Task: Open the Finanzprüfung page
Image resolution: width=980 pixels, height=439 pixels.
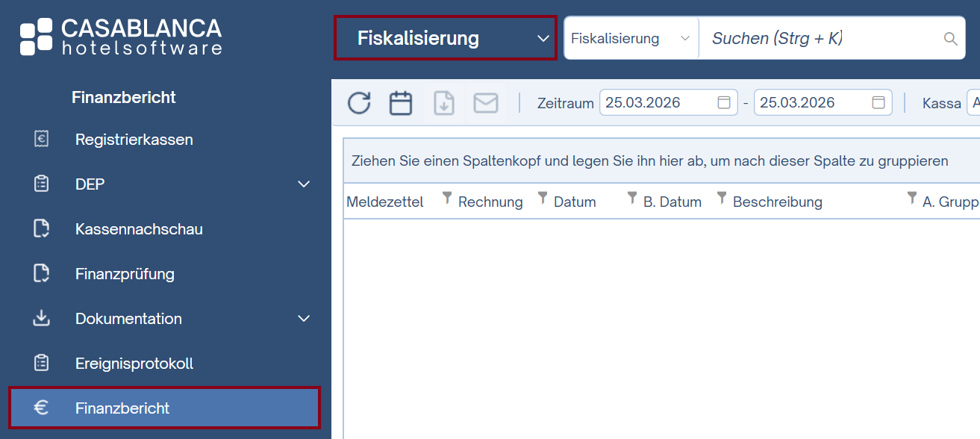Action: [125, 273]
